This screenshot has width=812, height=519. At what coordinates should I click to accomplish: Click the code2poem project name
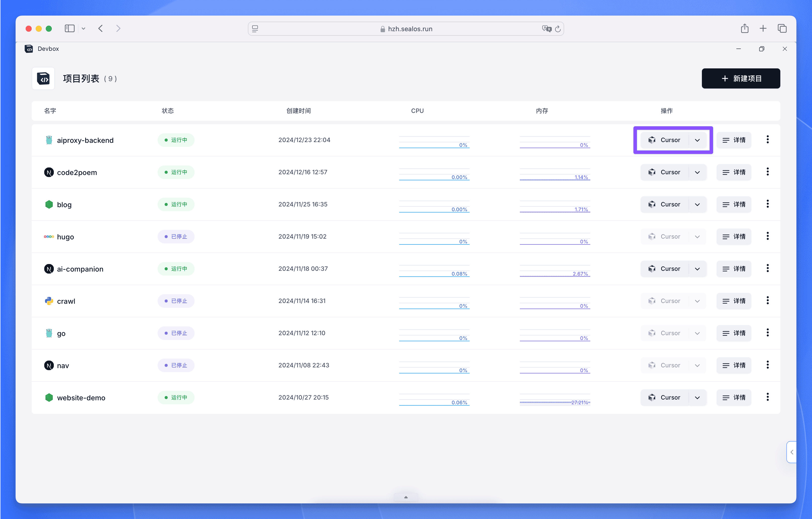click(x=77, y=172)
